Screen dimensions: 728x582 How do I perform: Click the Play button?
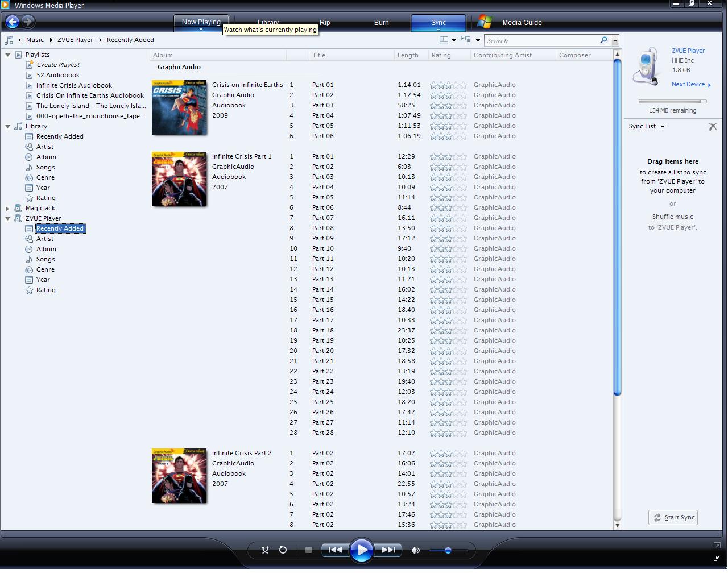361,550
